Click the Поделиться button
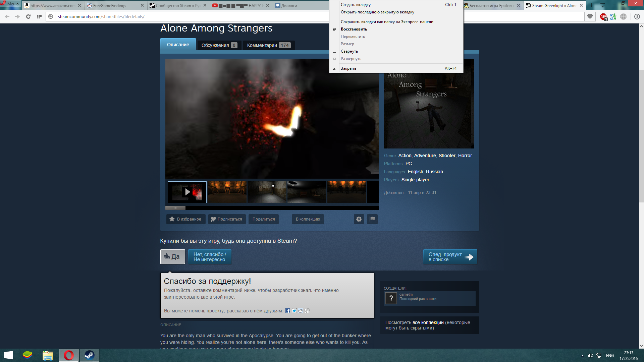This screenshot has width=644, height=362. (x=264, y=219)
